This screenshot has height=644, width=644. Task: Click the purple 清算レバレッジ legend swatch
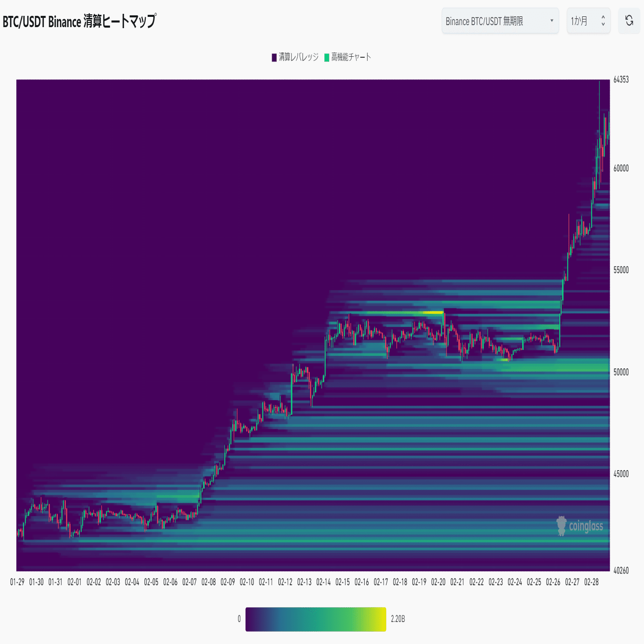click(274, 57)
